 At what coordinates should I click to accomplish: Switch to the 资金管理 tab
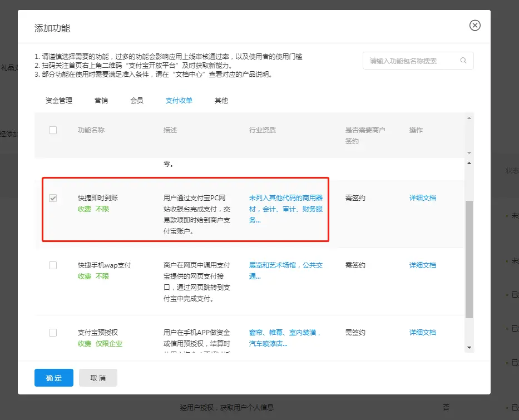click(59, 101)
